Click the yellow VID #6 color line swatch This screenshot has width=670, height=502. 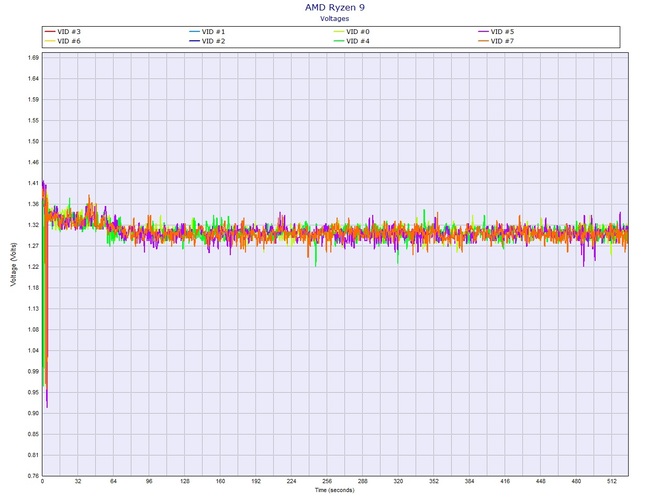(50, 41)
